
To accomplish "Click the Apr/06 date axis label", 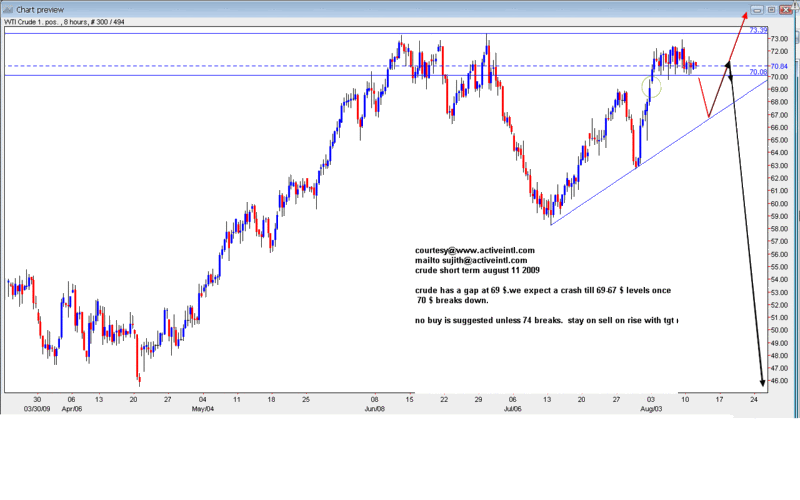I will [x=72, y=409].
